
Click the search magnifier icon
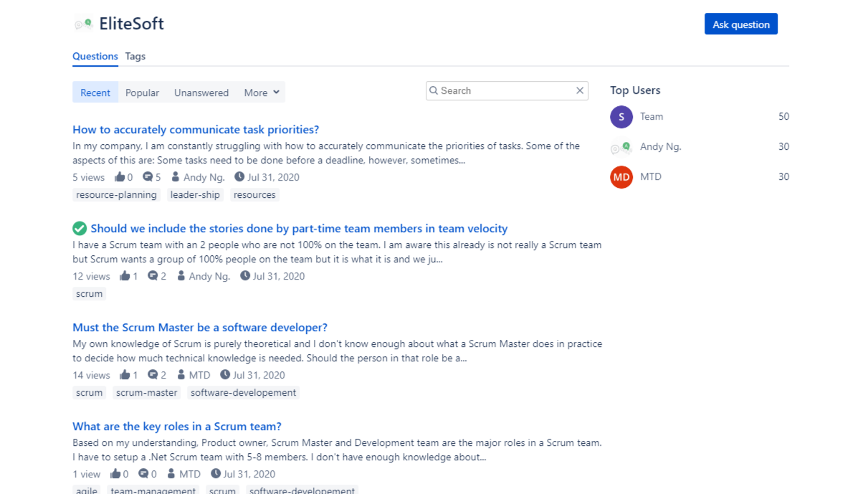coord(434,91)
